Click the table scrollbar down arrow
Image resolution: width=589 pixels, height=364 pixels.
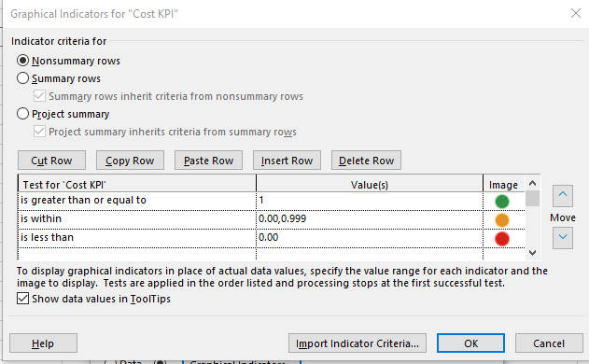click(532, 253)
